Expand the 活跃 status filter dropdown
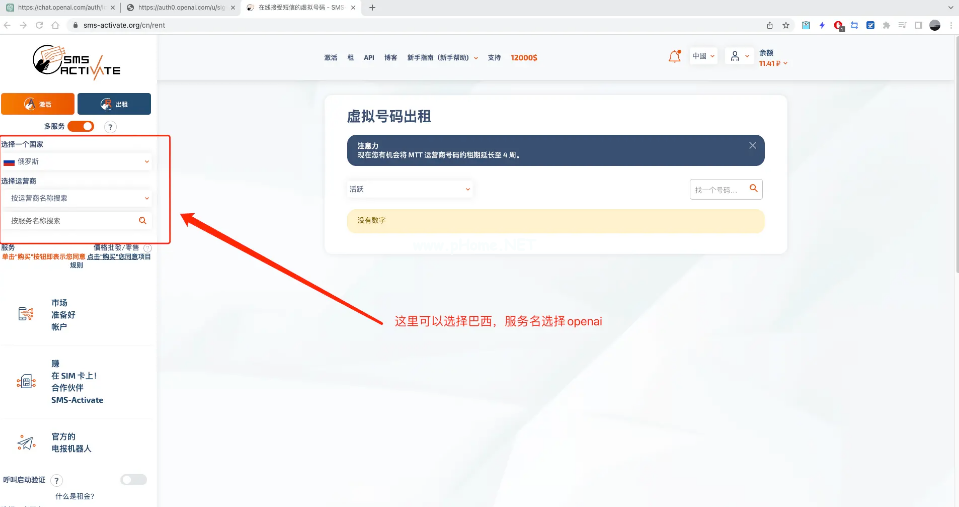The height and width of the screenshot is (507, 959). [x=410, y=188]
